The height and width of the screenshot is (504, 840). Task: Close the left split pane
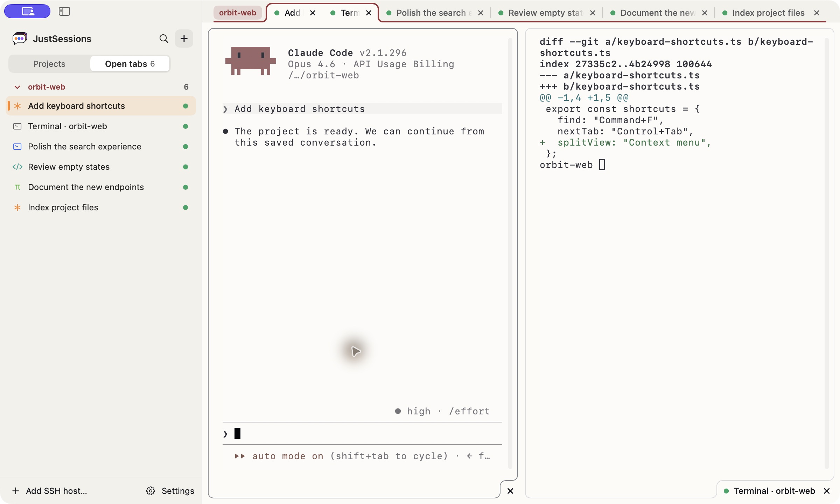click(510, 491)
